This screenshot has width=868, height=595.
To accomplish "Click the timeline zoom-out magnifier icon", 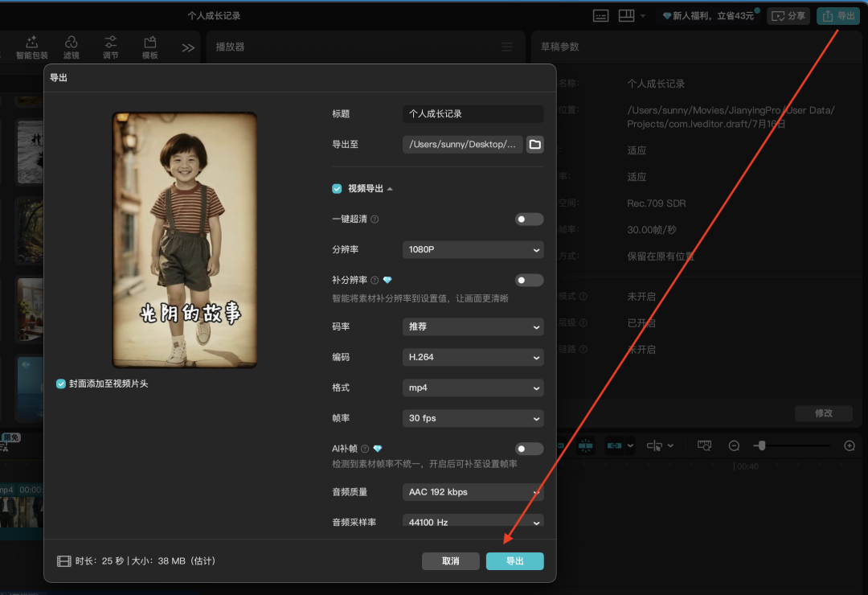I will (734, 445).
